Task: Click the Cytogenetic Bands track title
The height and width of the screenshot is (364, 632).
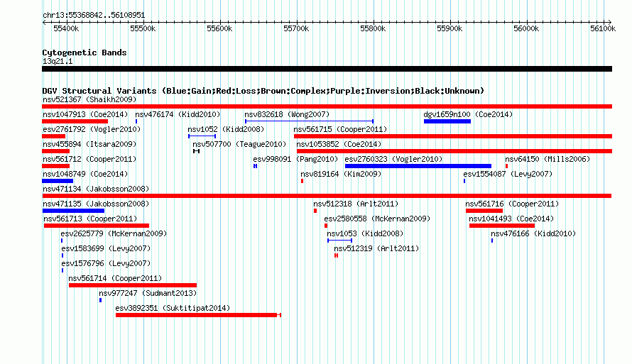Action: 85,53
